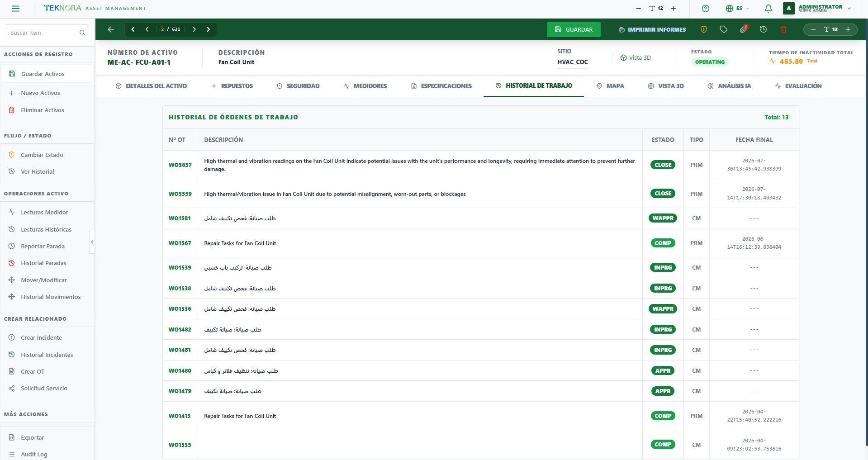Decrease font size in top header
Viewport: 868px width, 460px height.
pos(638,9)
